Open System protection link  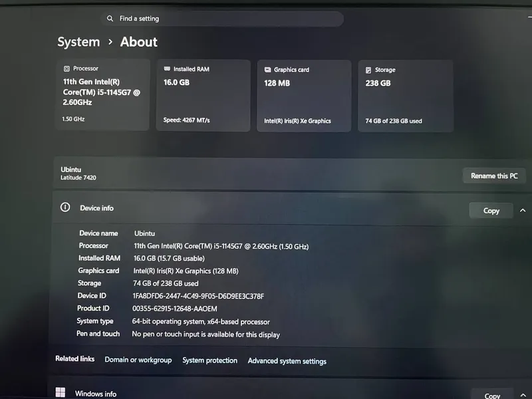coord(209,360)
